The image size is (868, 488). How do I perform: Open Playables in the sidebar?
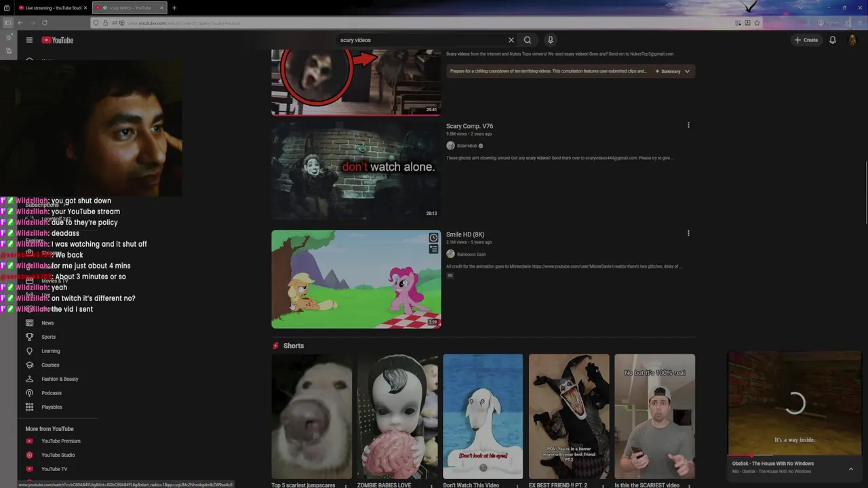tap(52, 407)
